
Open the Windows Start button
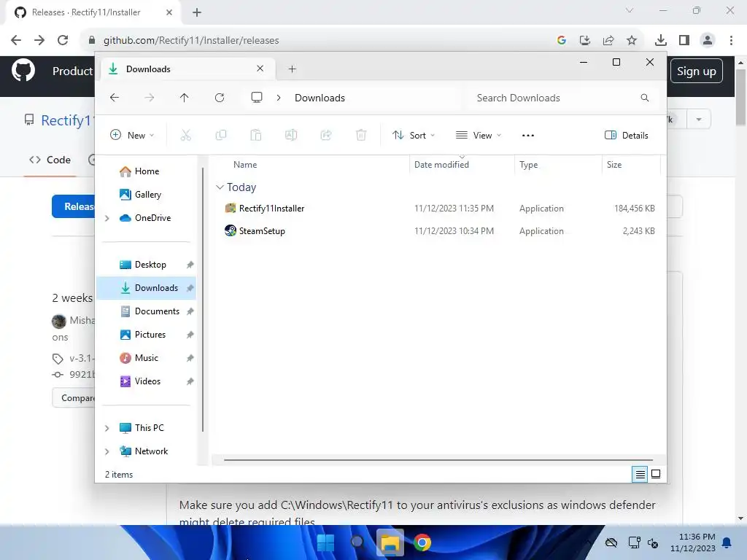(x=326, y=542)
